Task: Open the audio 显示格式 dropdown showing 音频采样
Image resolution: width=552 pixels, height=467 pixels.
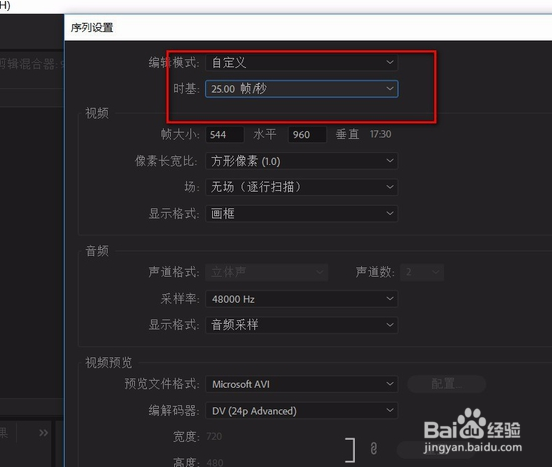Action: (x=302, y=324)
